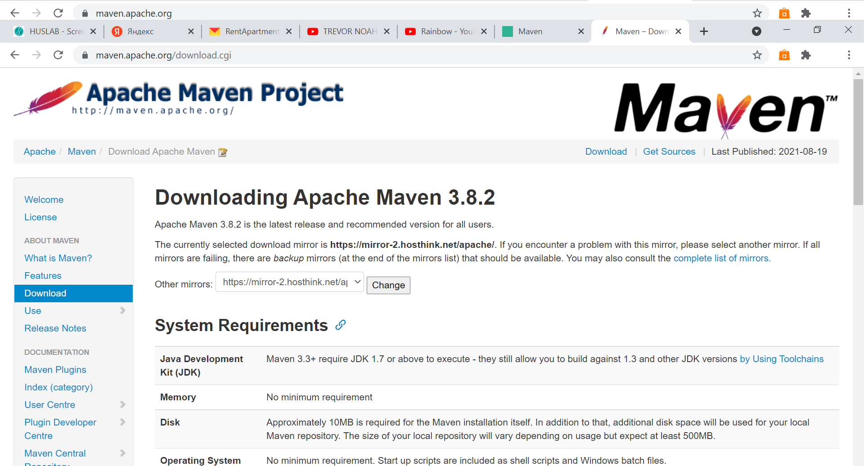
Task: Expand the Maven Central chevron
Action: coord(123,453)
